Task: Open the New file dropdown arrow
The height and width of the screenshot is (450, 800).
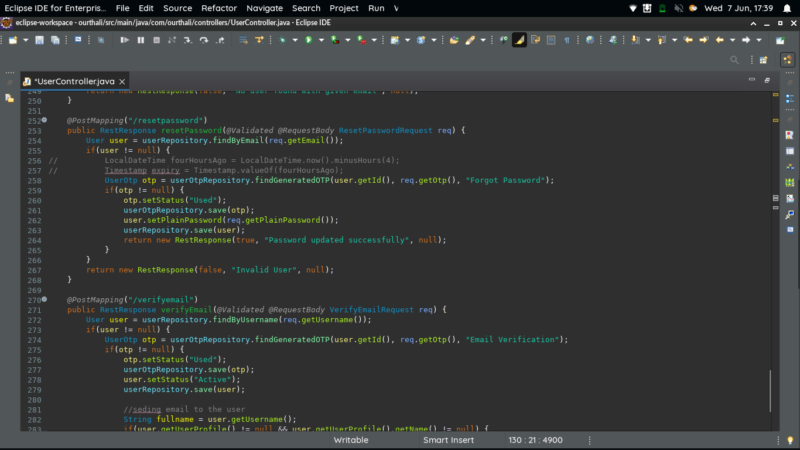Action: click(24, 40)
